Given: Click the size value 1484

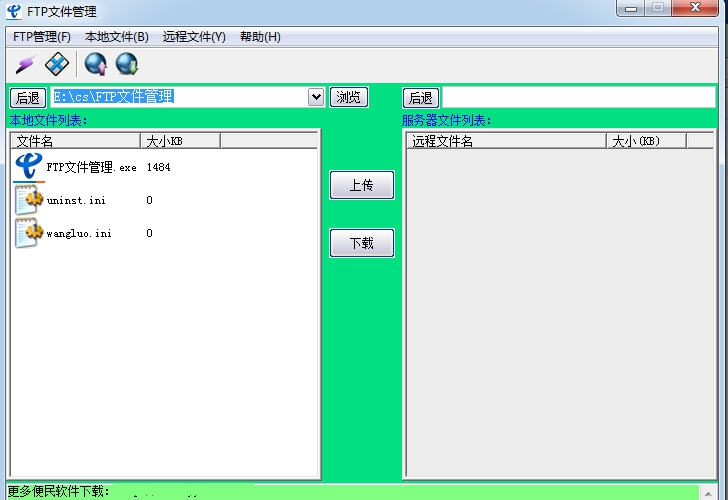Looking at the screenshot, I should point(158,167).
